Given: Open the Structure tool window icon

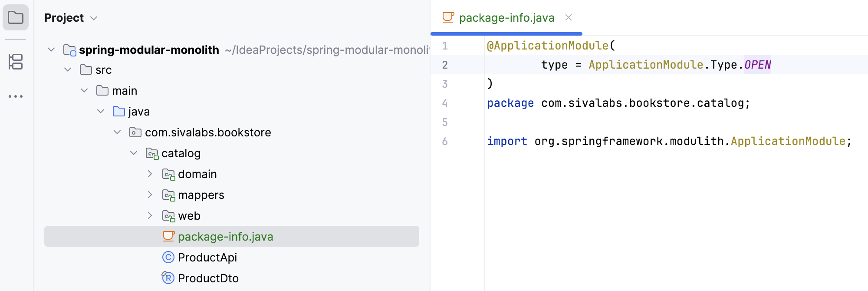Looking at the screenshot, I should coord(16,62).
